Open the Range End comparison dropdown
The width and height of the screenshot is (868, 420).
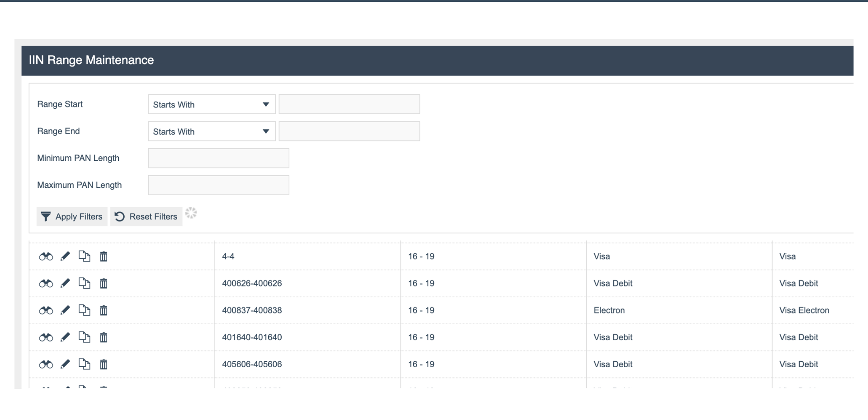pyautogui.click(x=211, y=131)
